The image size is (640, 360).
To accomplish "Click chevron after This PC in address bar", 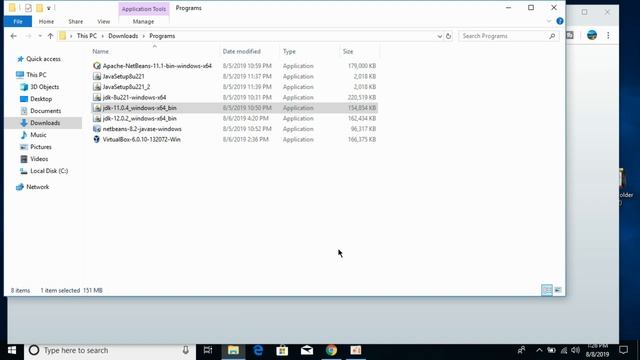I will (103, 36).
